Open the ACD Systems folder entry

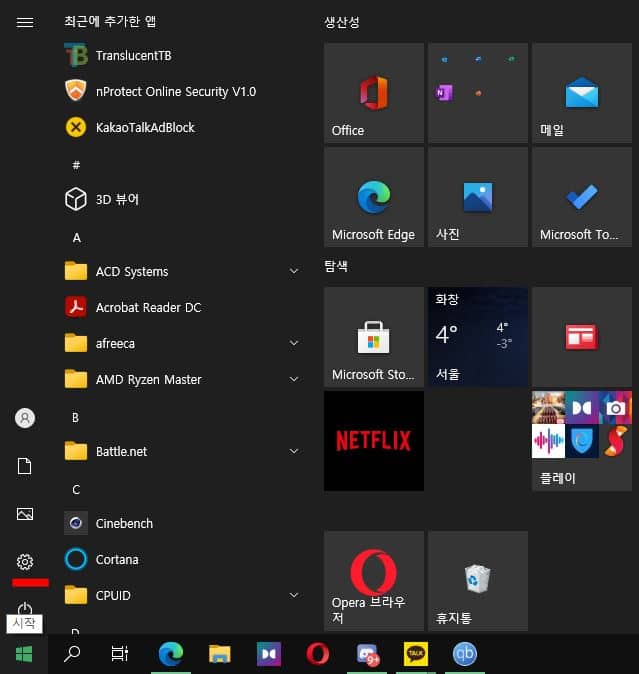(x=180, y=272)
